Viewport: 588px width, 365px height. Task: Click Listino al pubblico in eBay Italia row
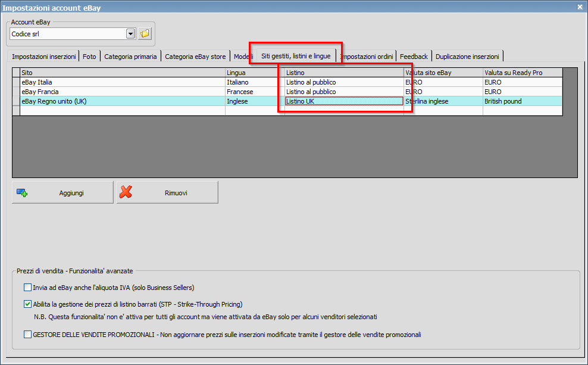(x=344, y=82)
